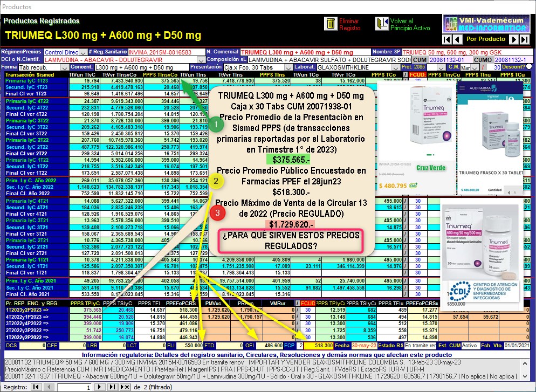Click previous product arrow beside Por Producto
This screenshot has height=392, width=536.
click(x=457, y=39)
